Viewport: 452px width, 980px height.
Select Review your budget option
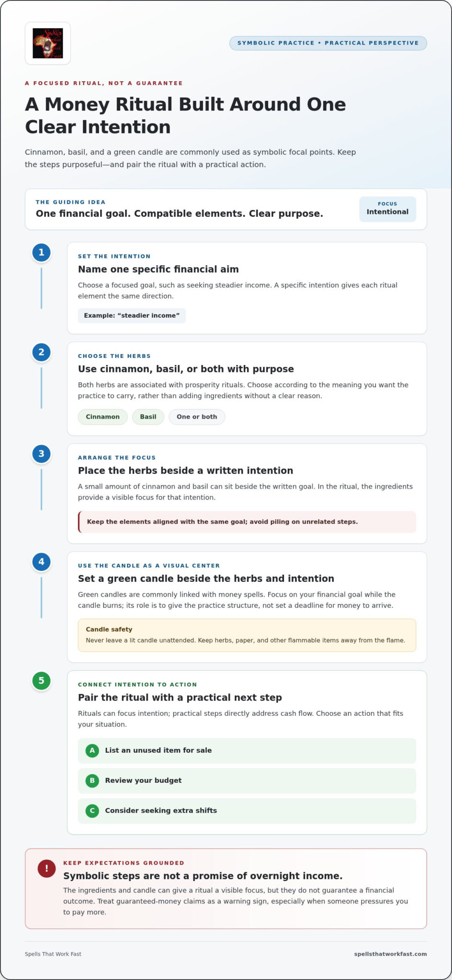pos(247,780)
